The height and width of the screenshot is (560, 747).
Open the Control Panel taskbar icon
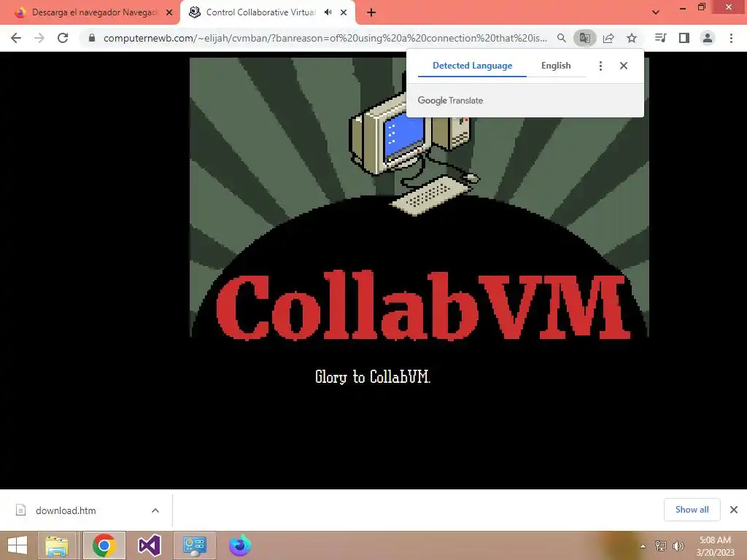click(194, 545)
